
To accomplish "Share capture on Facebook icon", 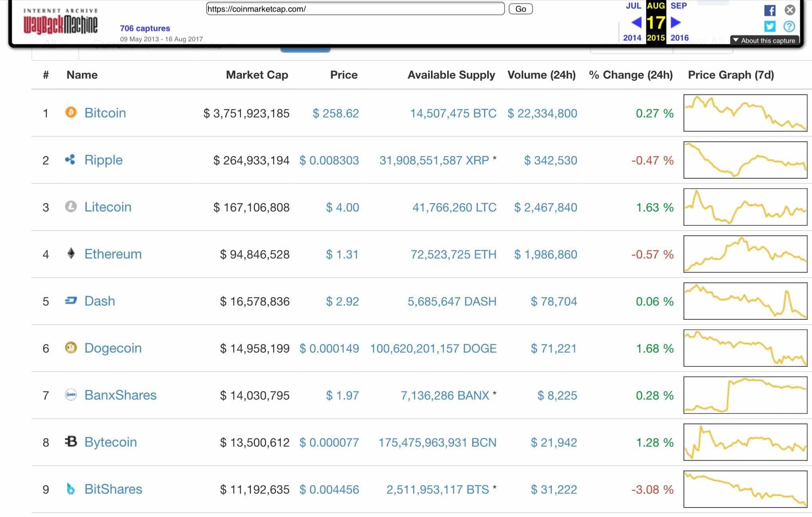I will [x=770, y=11].
